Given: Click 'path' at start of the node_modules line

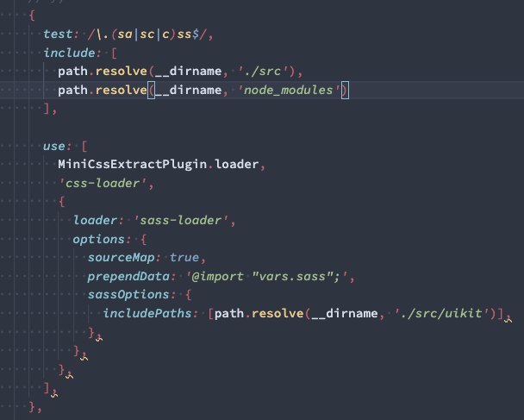Looking at the screenshot, I should [x=73, y=90].
